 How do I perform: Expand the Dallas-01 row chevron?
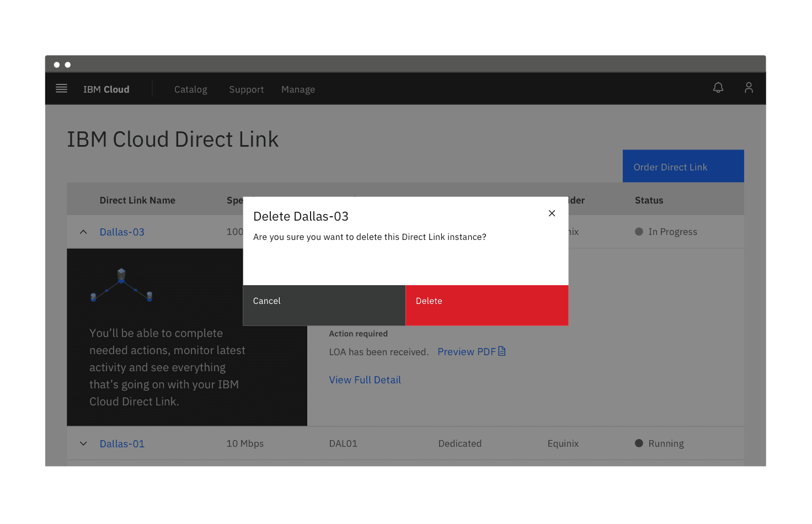coord(83,443)
